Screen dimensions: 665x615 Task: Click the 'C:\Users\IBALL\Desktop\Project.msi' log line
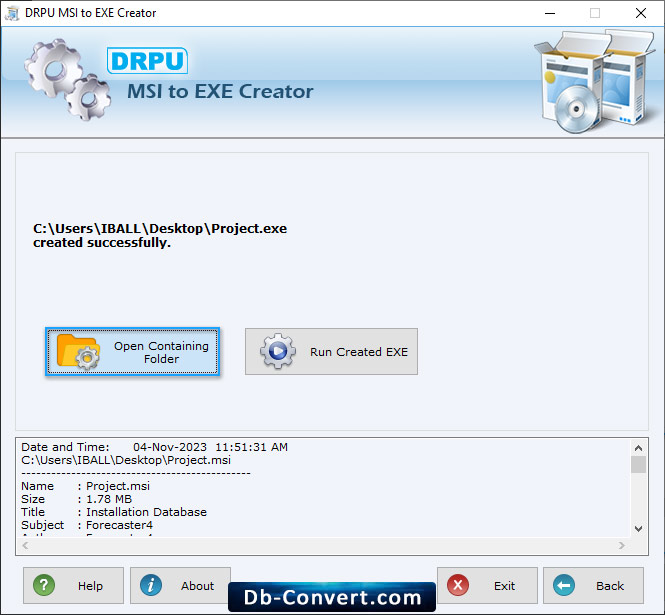point(126,460)
